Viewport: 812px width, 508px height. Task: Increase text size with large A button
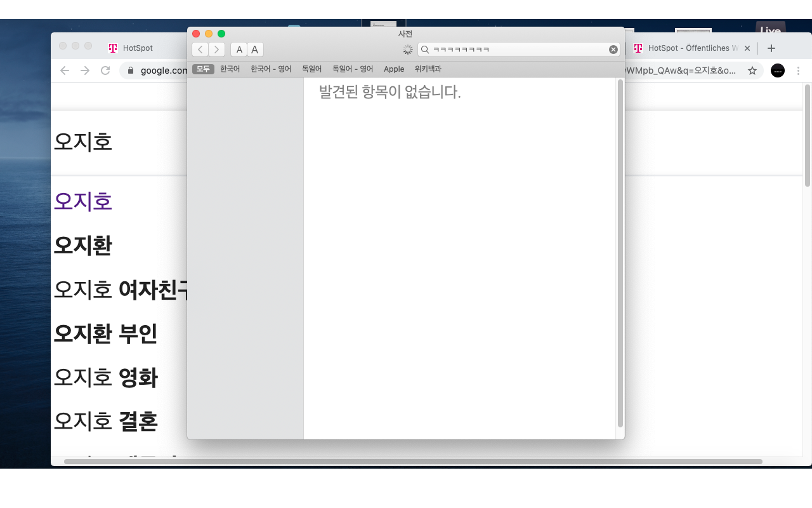coord(255,50)
